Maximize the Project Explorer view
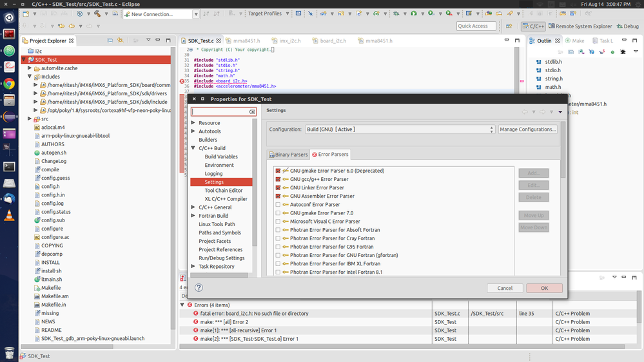644x362 pixels. pyautogui.click(x=168, y=40)
